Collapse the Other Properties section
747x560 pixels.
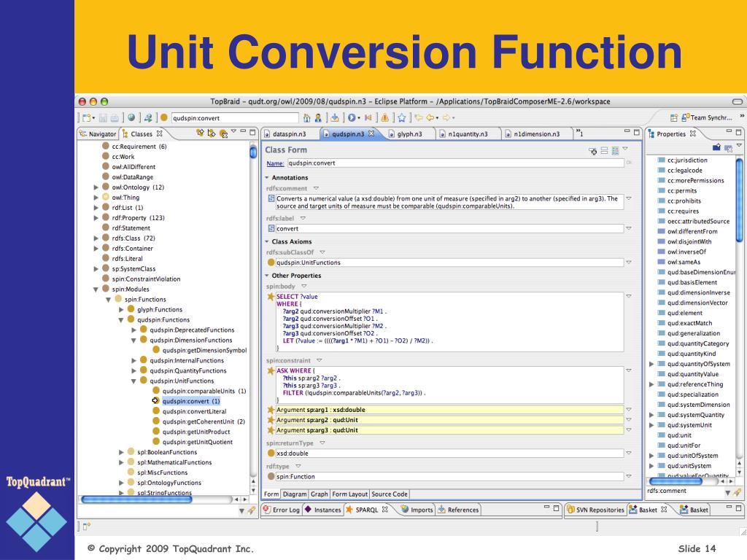tap(267, 275)
